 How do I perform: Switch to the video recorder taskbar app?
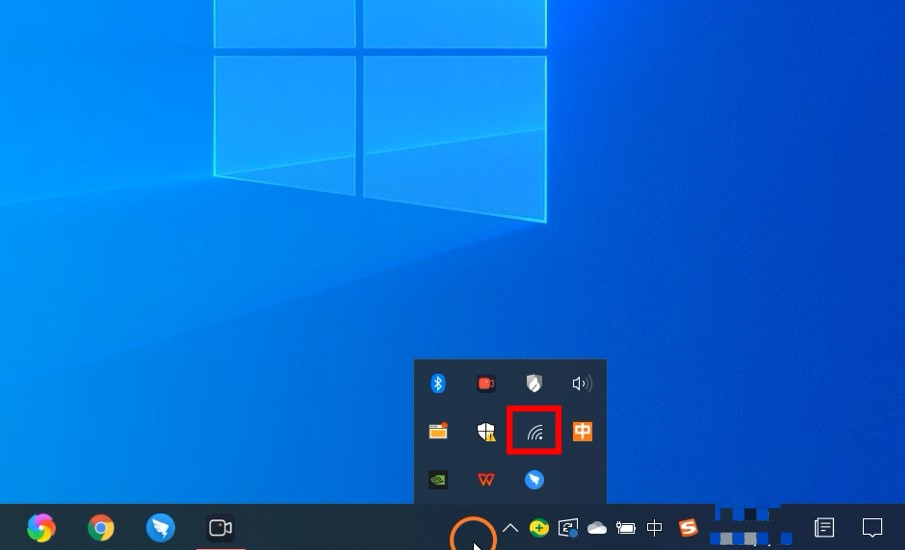(x=220, y=527)
